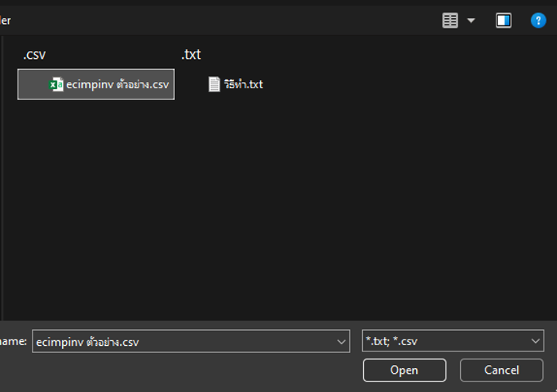This screenshot has height=392, width=557.
Task: Click the Excel icon of ecimpinv ตัวอย่าง.csv
Action: click(56, 84)
